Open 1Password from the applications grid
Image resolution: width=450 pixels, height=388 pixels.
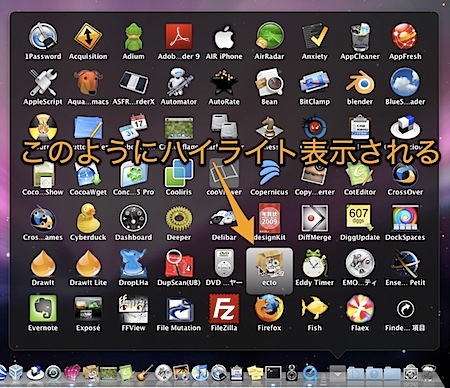click(x=43, y=36)
